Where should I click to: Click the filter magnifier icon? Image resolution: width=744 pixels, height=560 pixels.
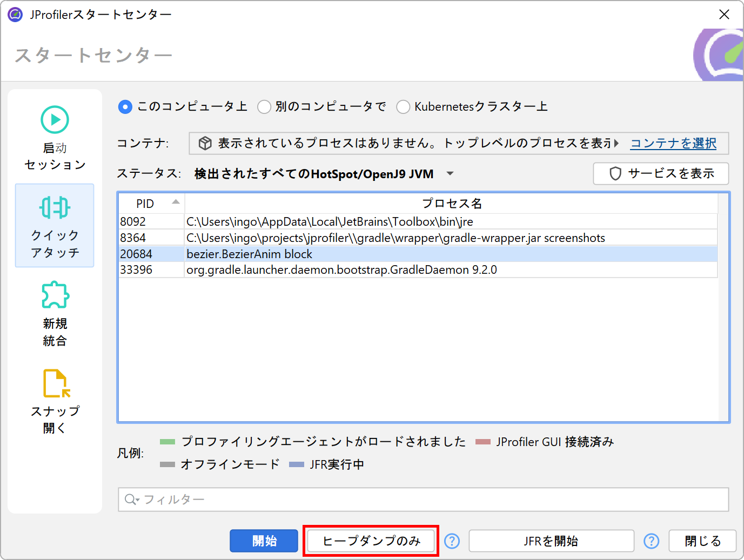(130, 500)
